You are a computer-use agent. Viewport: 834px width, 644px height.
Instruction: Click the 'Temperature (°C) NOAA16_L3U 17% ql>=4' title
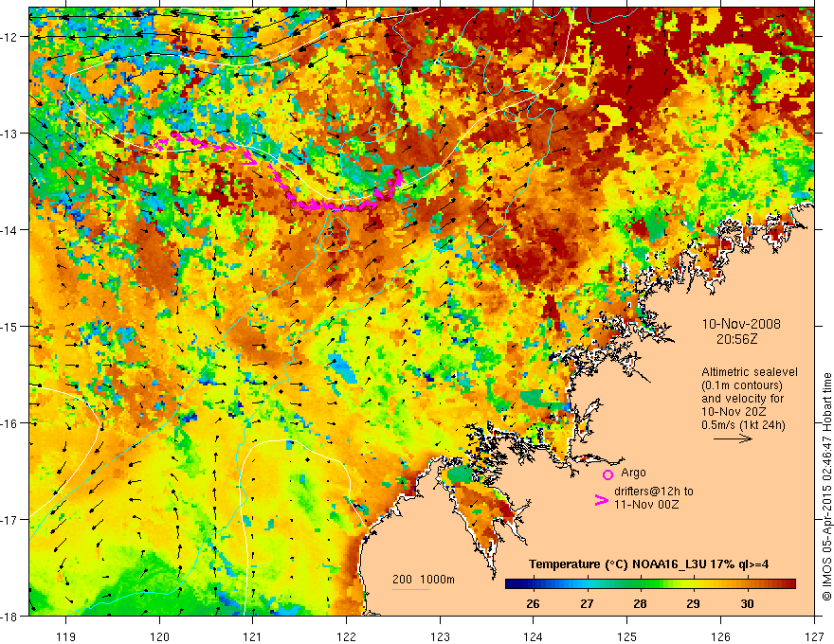[648, 564]
